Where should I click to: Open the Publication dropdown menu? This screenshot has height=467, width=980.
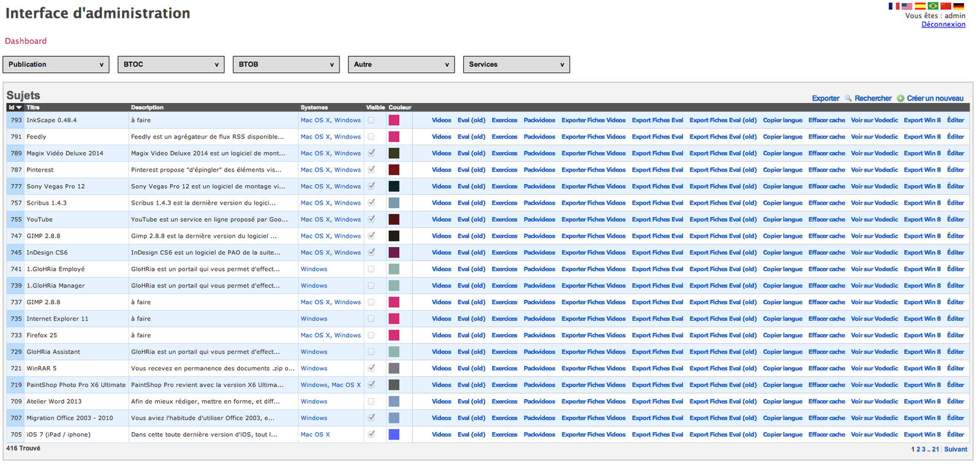tap(56, 64)
